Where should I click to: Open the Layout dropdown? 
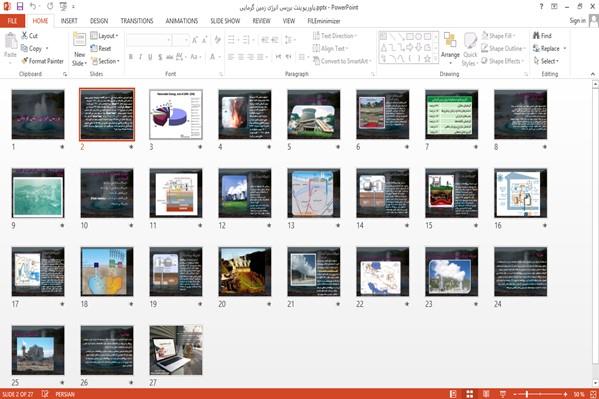pos(104,36)
